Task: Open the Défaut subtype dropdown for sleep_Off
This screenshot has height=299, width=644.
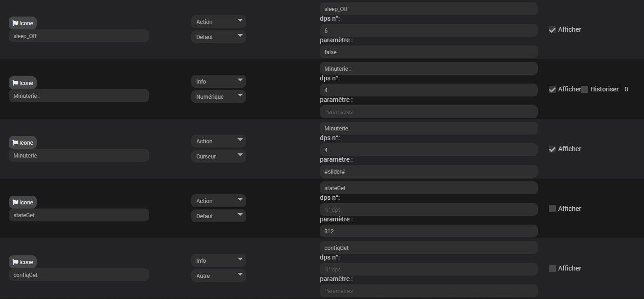Action: [219, 37]
